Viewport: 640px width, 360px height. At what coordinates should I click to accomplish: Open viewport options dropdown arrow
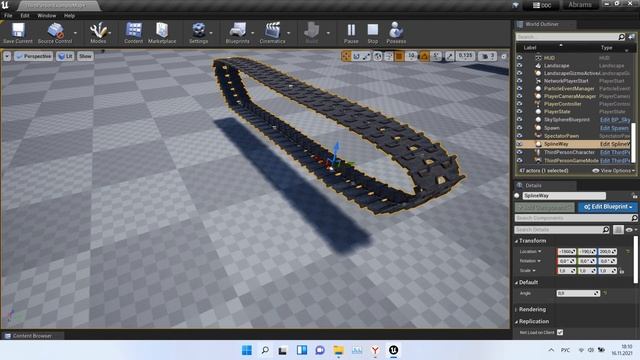(x=7, y=56)
